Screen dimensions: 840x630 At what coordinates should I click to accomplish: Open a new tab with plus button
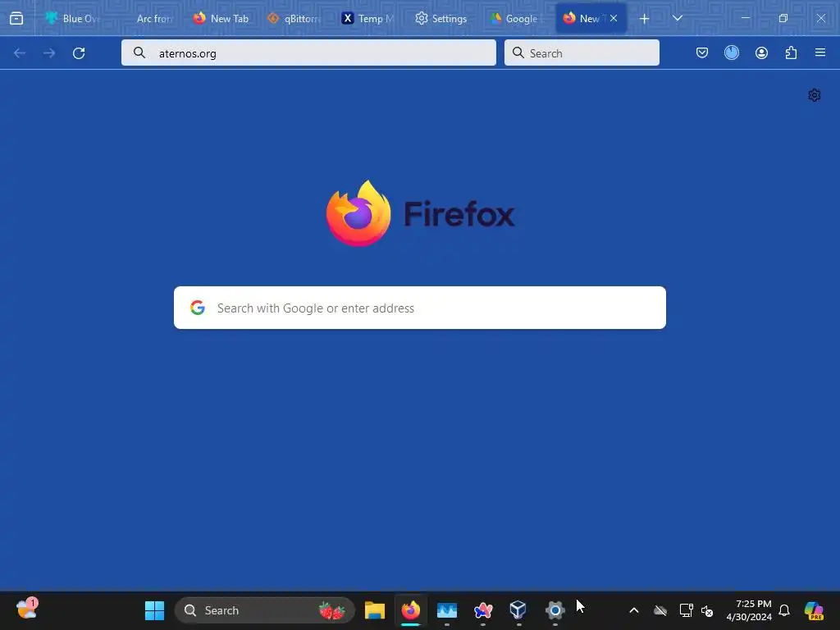tap(645, 19)
